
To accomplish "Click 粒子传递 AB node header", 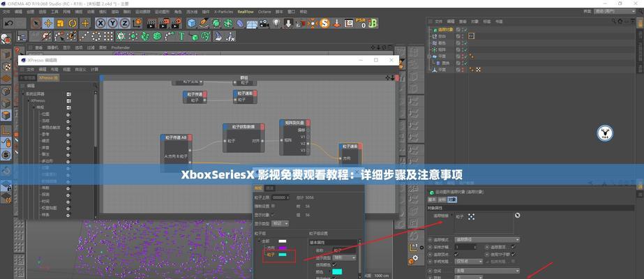I will pos(177,138).
